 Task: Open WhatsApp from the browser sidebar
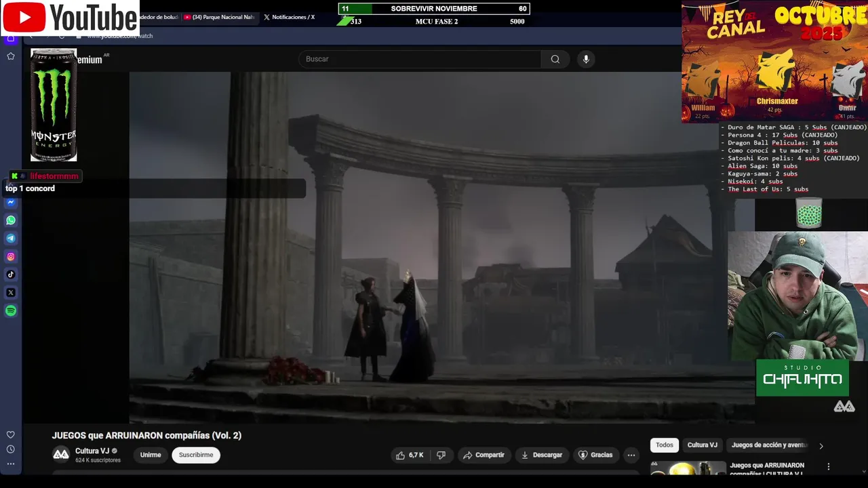11,220
